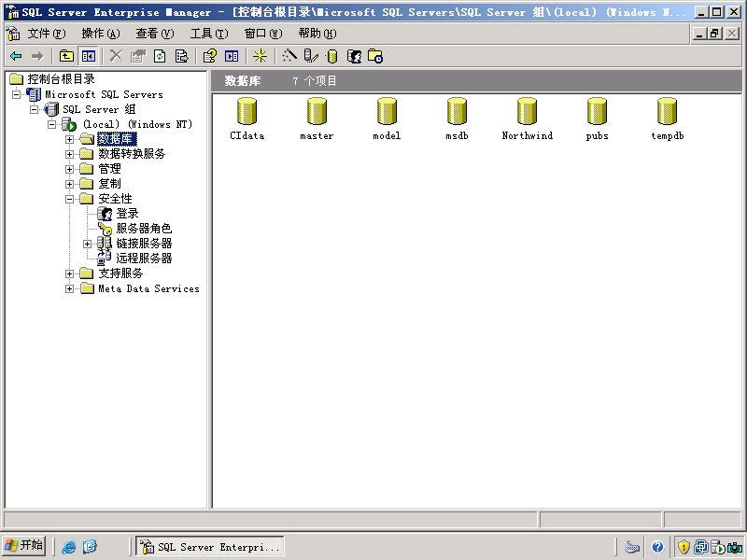Click the New Job folder-clock toolbar icon
This screenshot has width=747, height=560.
(375, 56)
